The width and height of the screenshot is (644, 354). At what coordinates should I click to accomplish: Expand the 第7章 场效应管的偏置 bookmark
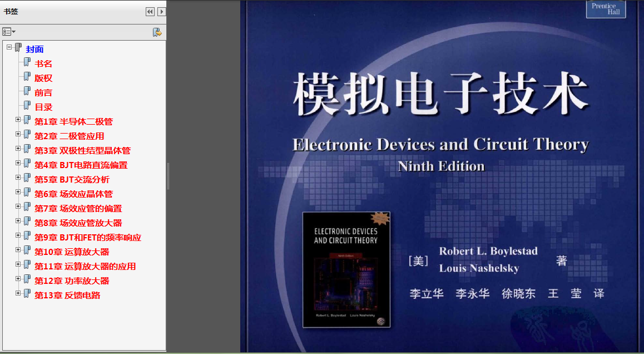18,206
